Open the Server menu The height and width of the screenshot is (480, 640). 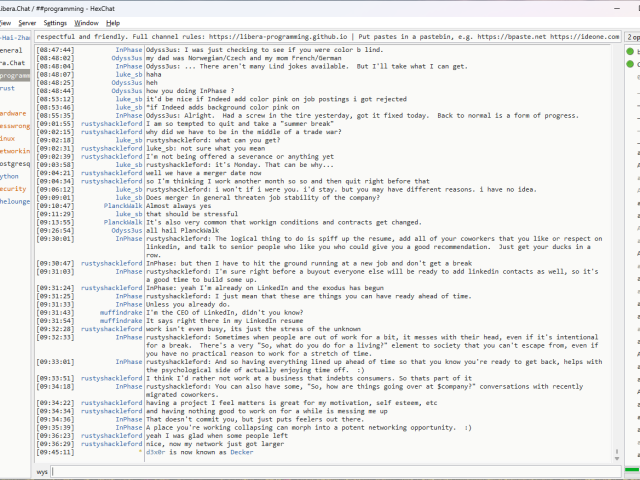point(27,22)
